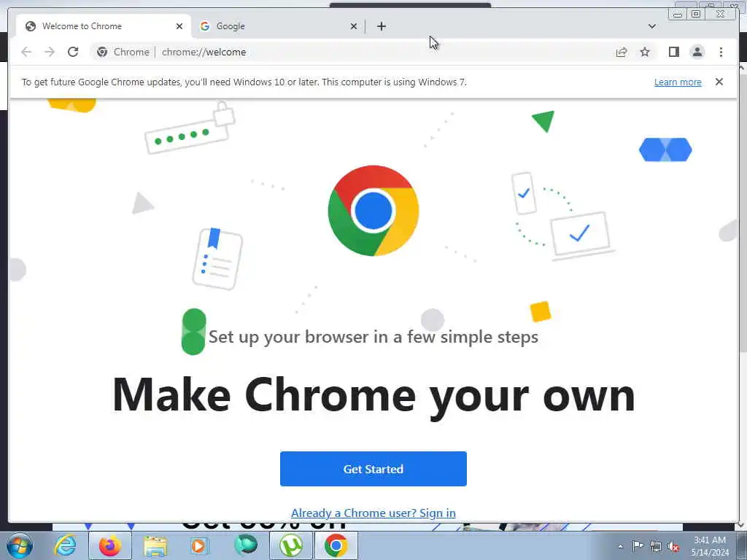Reload the chrome://welcome page
This screenshot has height=560, width=747.
73,52
